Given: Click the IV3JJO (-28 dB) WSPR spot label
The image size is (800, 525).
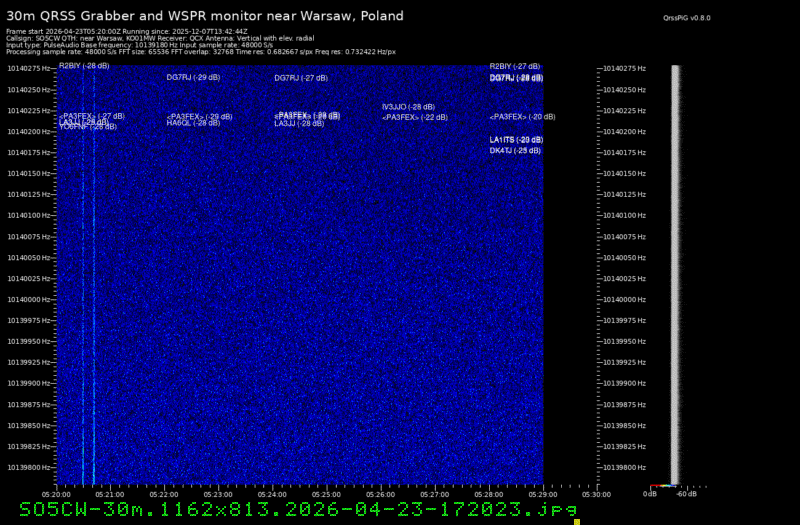Looking at the screenshot, I should tap(408, 107).
